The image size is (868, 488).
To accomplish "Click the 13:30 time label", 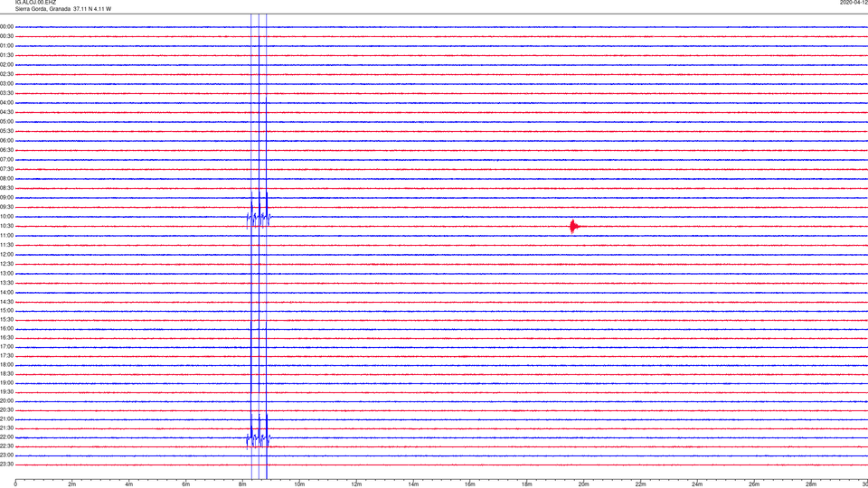I will pos(6,283).
